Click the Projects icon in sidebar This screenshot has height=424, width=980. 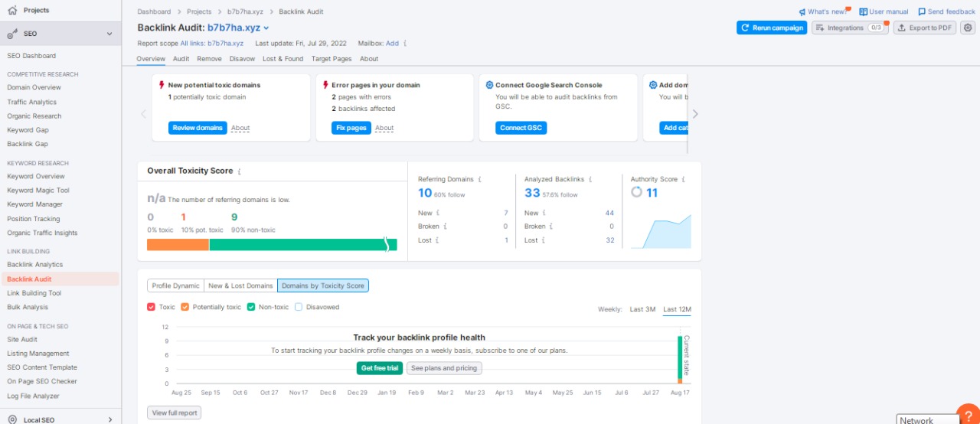(12, 10)
